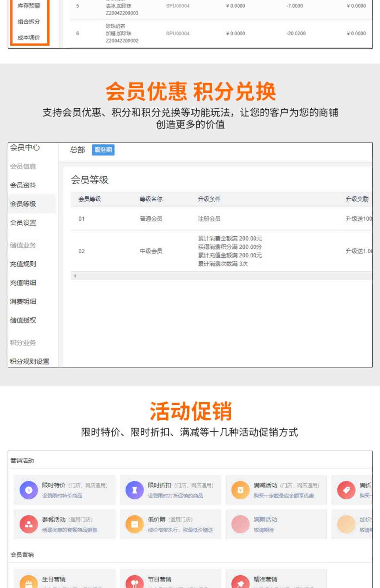Open 会员设置 in the sidebar
This screenshot has width=380, height=588.
(23, 223)
